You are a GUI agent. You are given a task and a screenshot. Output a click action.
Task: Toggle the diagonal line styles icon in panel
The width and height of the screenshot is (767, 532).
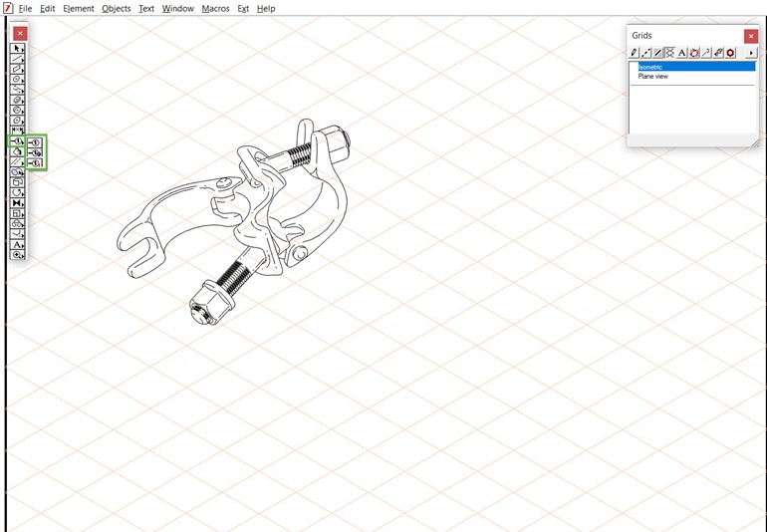pyautogui.click(x=657, y=53)
